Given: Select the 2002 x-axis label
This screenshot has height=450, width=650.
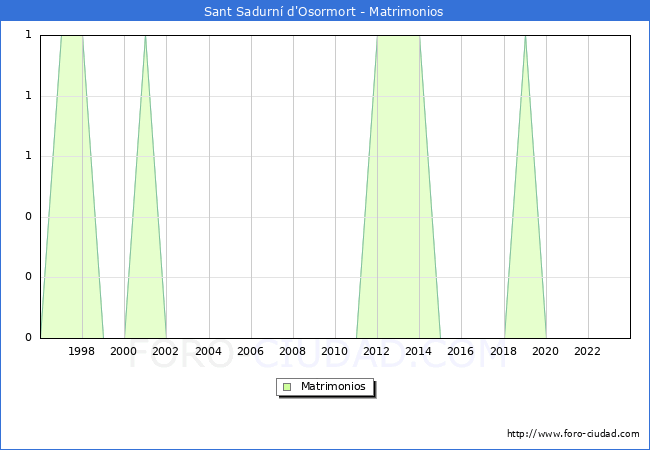Looking at the screenshot, I should [166, 351].
